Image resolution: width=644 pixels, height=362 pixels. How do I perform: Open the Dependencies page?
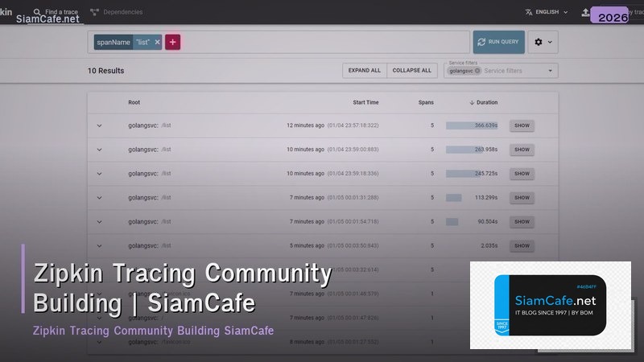[117, 12]
